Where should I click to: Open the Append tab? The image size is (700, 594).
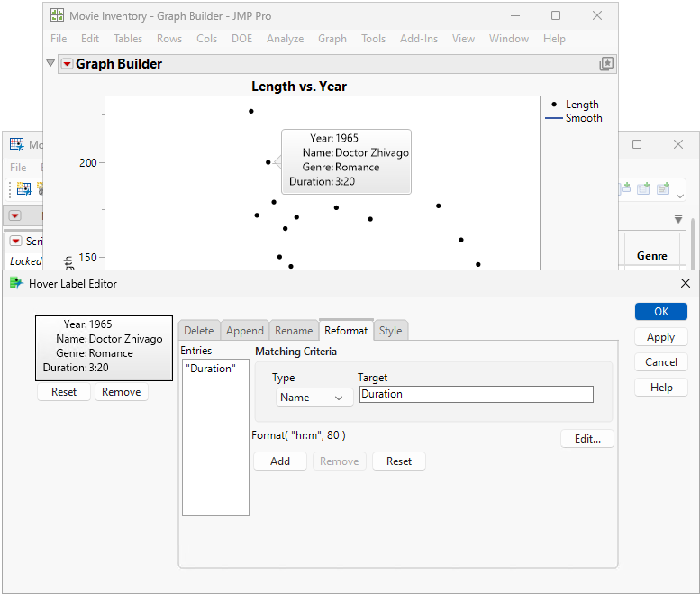(x=245, y=331)
